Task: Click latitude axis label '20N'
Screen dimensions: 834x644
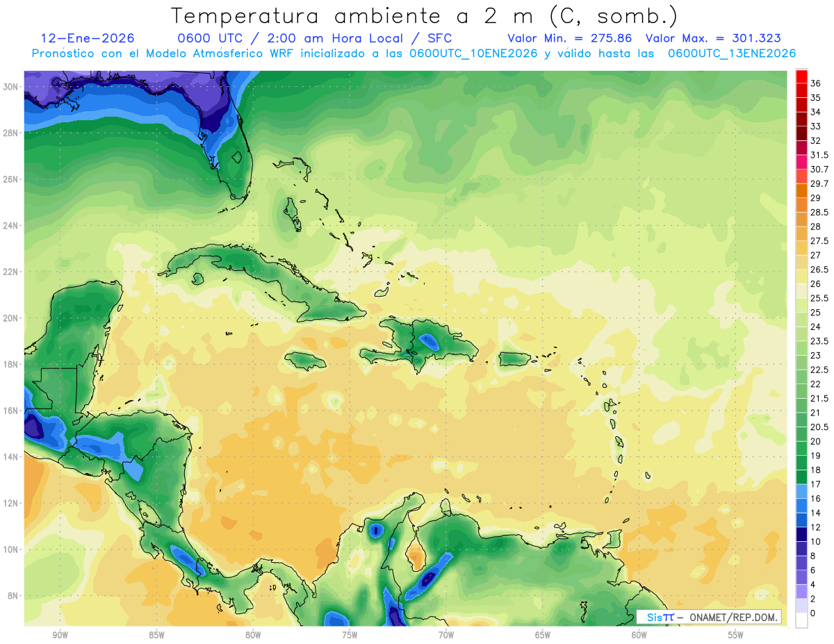Action: pyautogui.click(x=10, y=318)
